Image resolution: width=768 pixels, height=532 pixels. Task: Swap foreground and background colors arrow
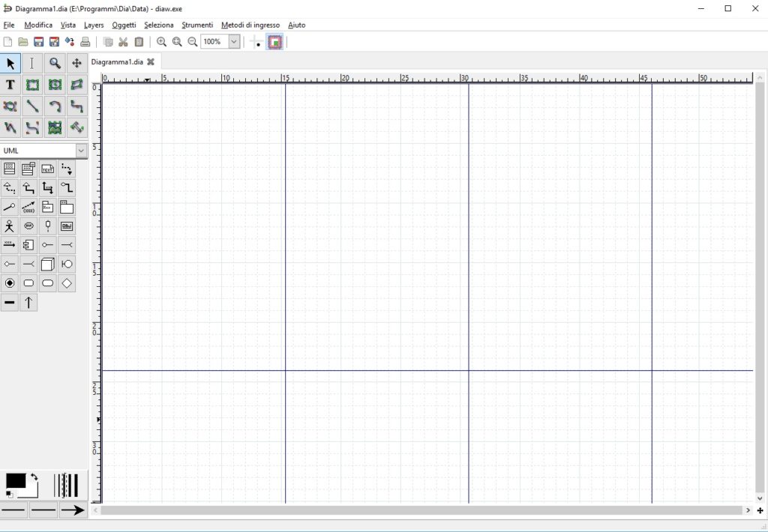[x=34, y=477]
